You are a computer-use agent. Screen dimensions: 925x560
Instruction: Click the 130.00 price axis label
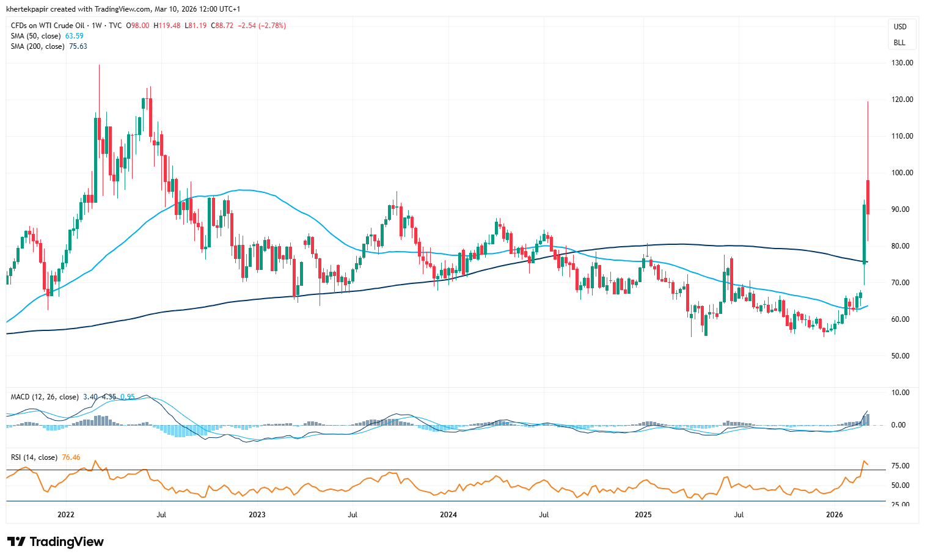pyautogui.click(x=902, y=63)
